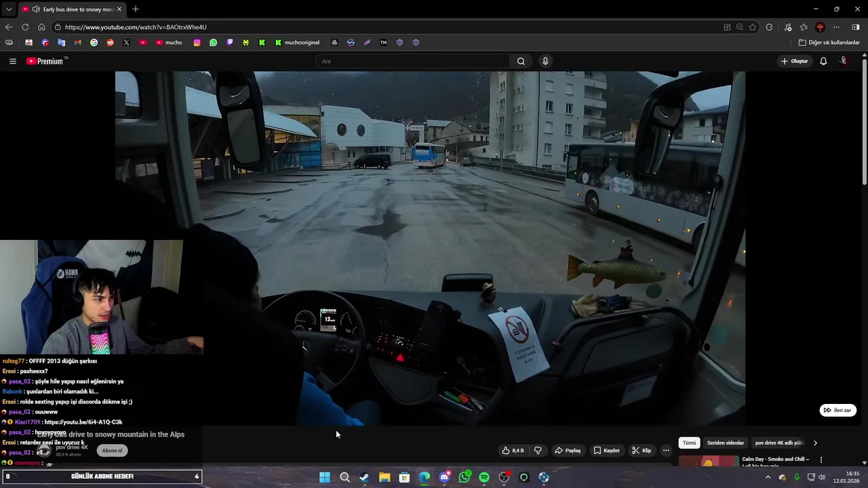868x488 pixels.
Task: Switch to Early bus drive tab
Action: [71, 9]
